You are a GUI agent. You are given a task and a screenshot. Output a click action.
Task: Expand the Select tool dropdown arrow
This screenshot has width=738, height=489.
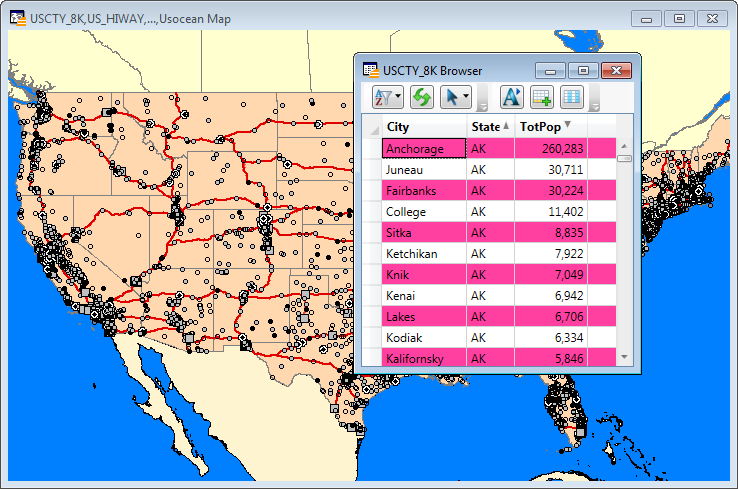point(466,97)
